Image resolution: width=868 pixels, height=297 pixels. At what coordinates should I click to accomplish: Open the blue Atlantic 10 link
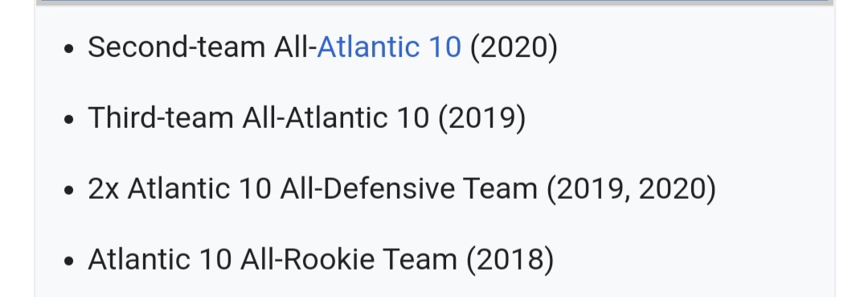(389, 47)
